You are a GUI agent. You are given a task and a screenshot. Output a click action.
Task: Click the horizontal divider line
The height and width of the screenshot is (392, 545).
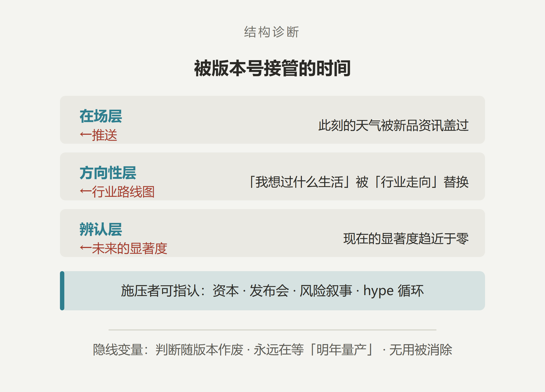point(272,330)
